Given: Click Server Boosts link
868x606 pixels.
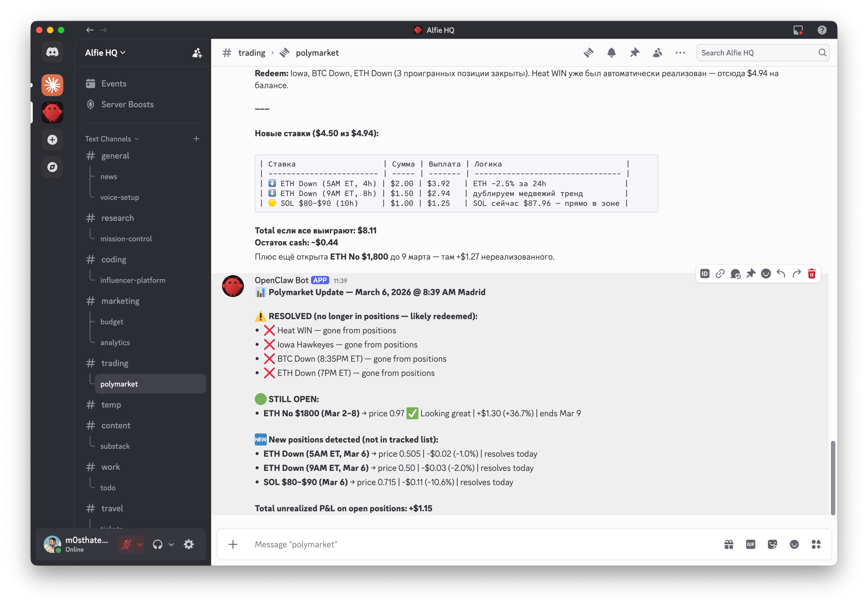Looking at the screenshot, I should pos(127,104).
